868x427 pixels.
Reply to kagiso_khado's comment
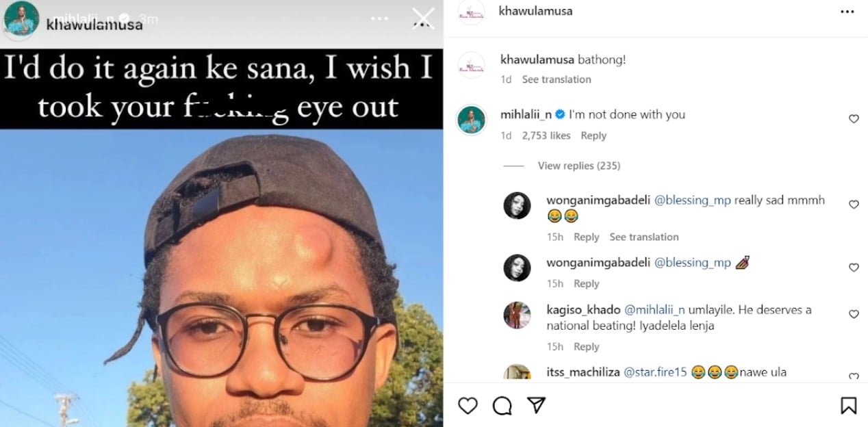pos(586,347)
